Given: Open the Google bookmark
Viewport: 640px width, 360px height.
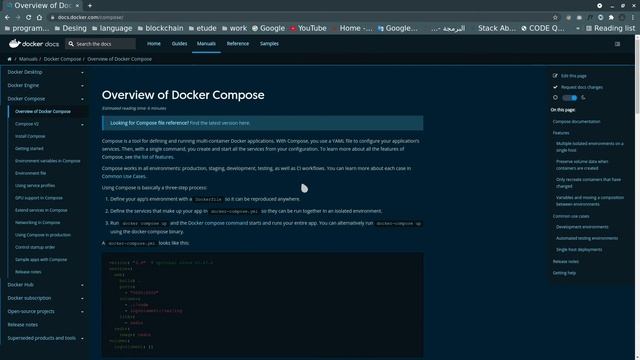Looking at the screenshot, I should tap(268, 28).
